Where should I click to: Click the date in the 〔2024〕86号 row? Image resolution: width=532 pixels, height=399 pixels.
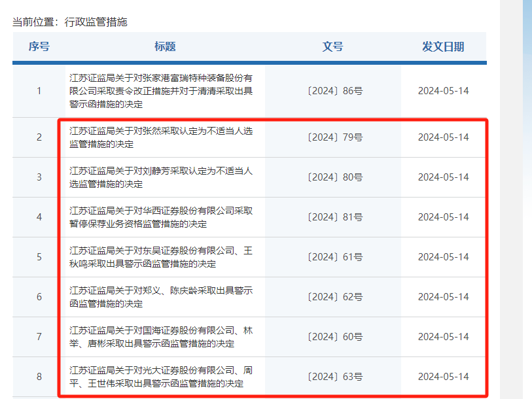point(444,91)
